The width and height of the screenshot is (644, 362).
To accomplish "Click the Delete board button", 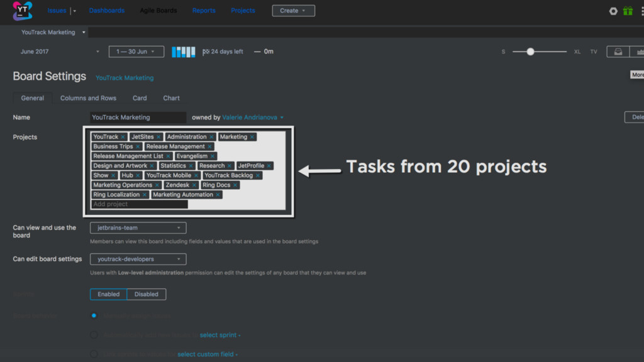I will point(634,118).
